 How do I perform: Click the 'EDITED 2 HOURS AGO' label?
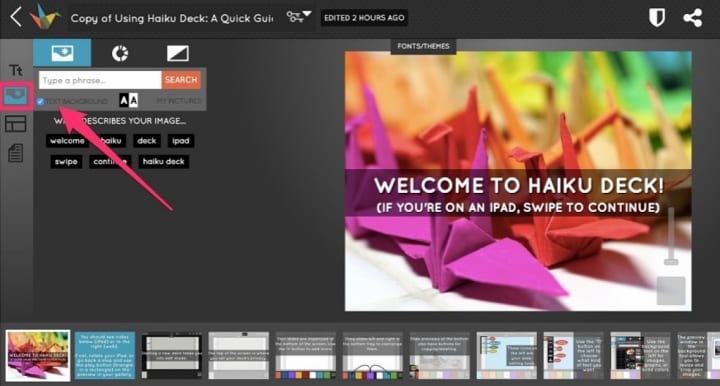click(364, 18)
